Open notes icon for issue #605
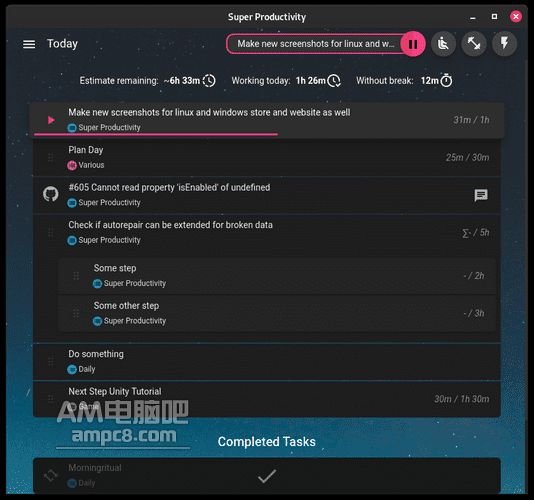534x500 pixels. point(481,196)
